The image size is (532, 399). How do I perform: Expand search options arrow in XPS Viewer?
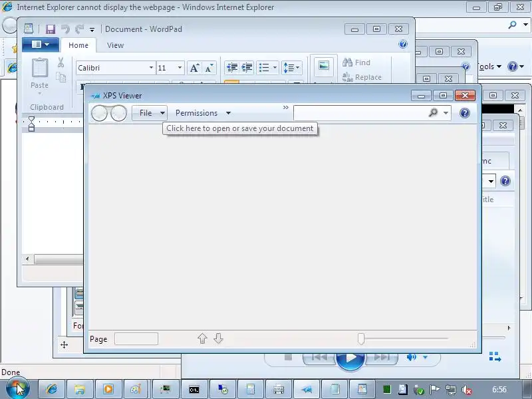point(446,112)
